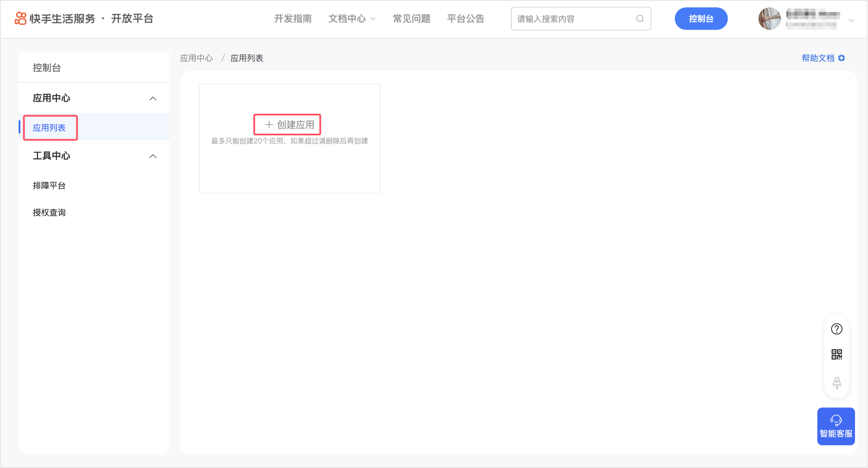Expand the 文档中心 dropdown menu
The image size is (868, 468).
[x=352, y=19]
